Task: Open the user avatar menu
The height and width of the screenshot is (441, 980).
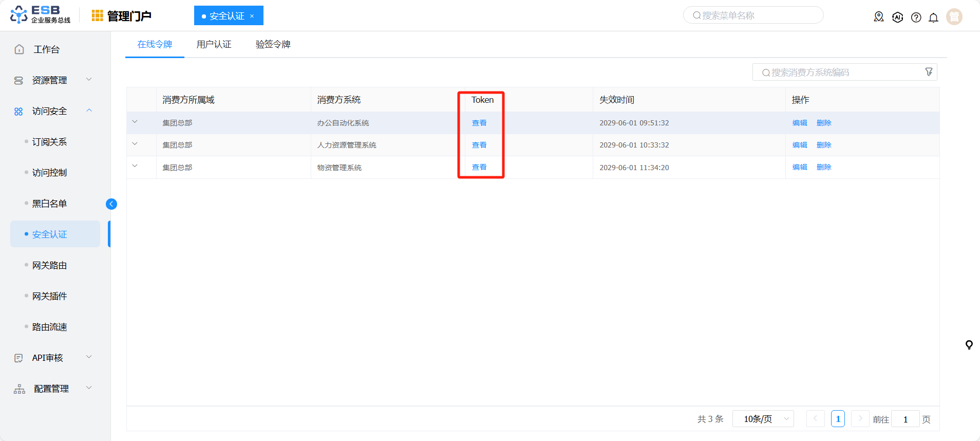Action: [x=954, y=17]
